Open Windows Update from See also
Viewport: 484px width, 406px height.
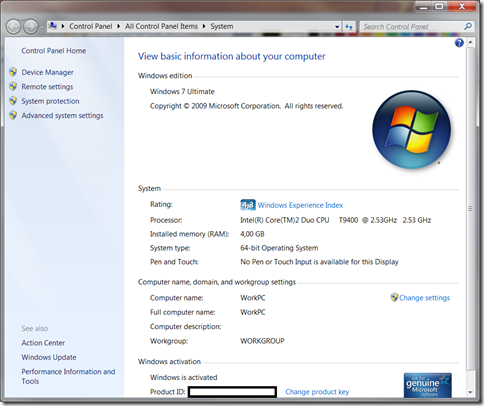pos(49,357)
